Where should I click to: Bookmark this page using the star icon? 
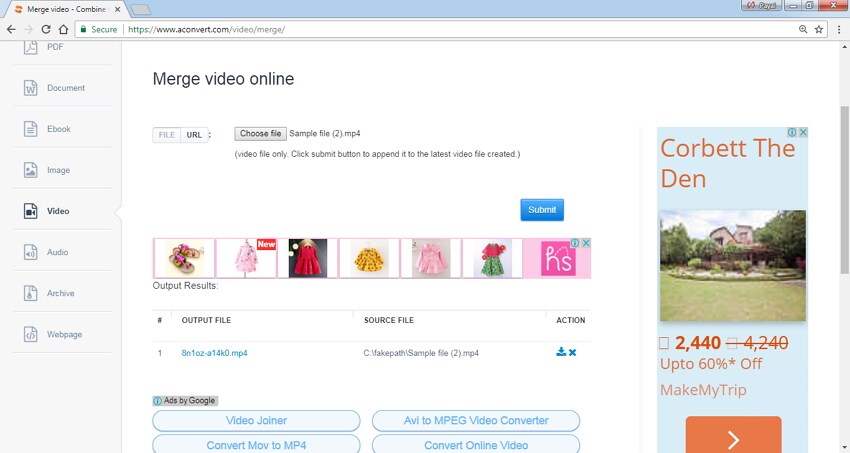pyautogui.click(x=819, y=30)
